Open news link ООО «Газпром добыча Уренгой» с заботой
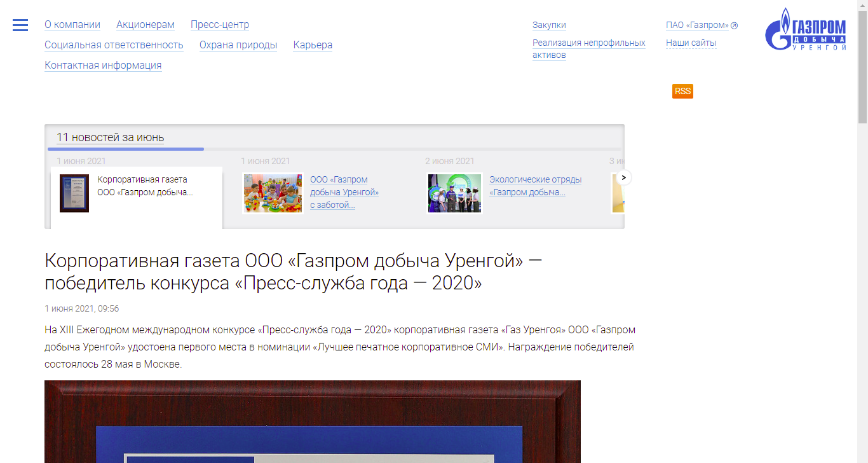 (x=344, y=192)
